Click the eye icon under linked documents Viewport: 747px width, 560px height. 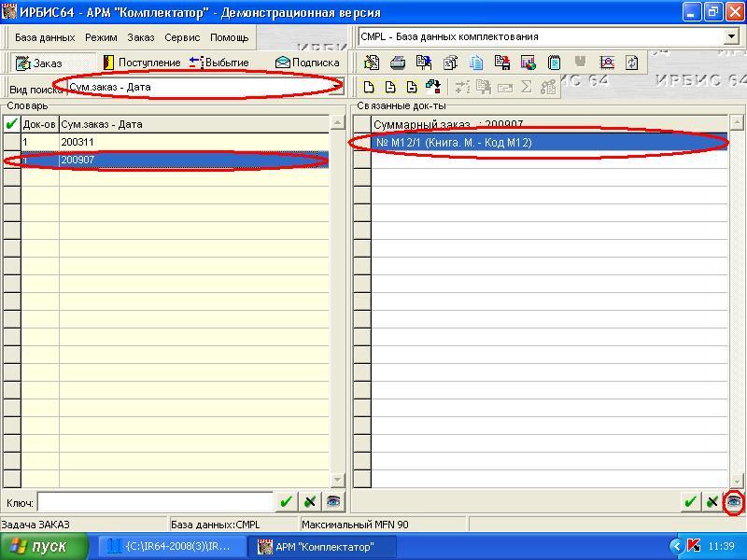[x=735, y=502]
